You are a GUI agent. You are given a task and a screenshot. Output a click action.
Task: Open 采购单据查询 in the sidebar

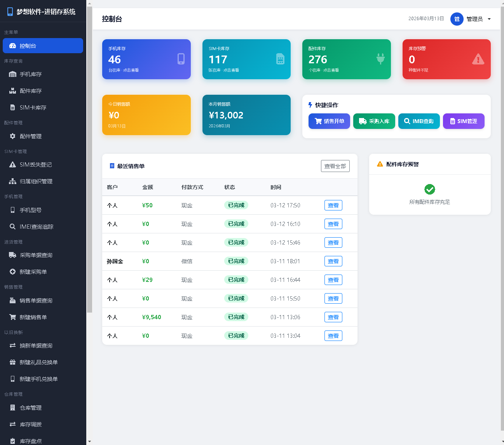[36, 255]
